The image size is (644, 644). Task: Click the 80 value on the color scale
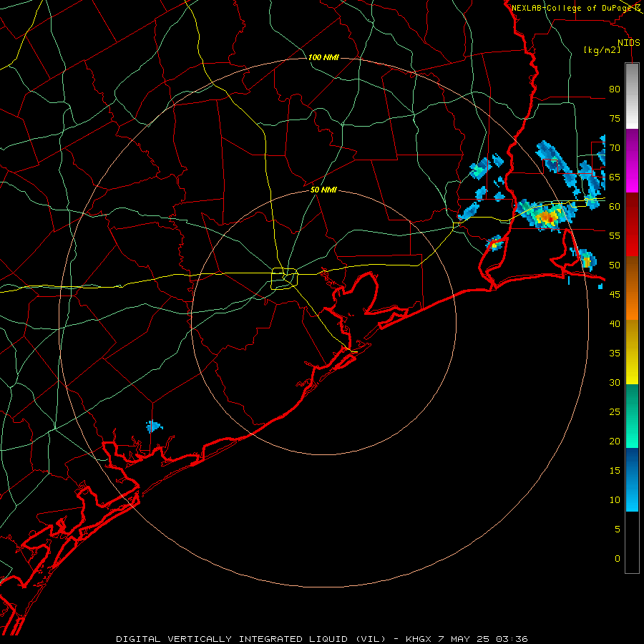tap(615, 89)
